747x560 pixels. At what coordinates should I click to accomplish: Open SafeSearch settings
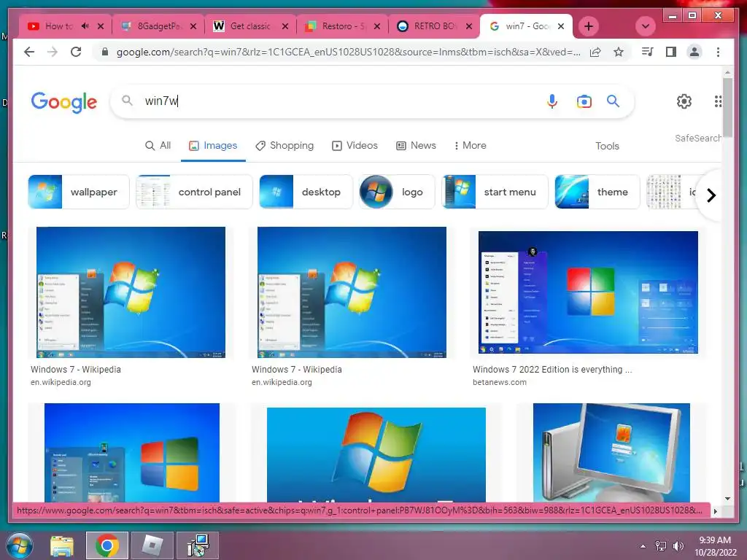(x=697, y=138)
